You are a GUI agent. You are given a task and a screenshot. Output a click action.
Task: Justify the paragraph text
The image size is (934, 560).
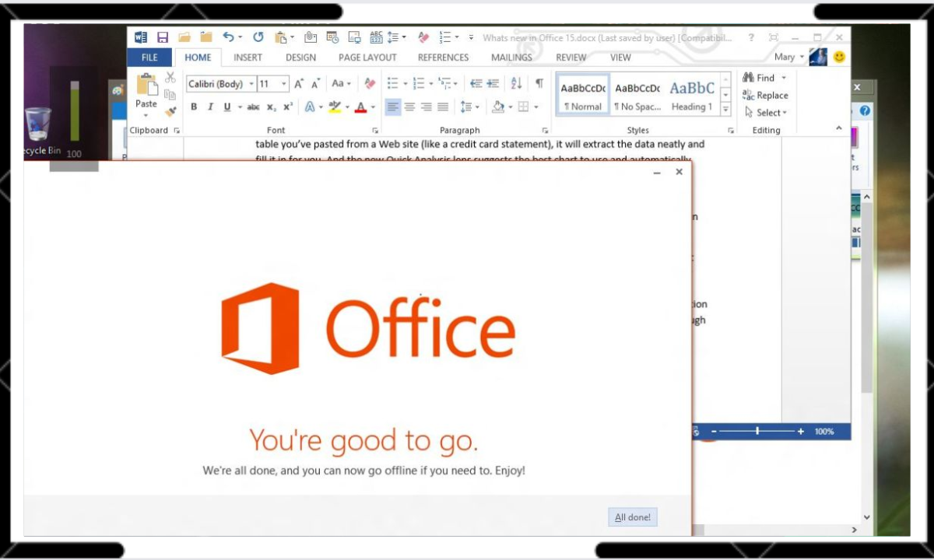click(443, 107)
